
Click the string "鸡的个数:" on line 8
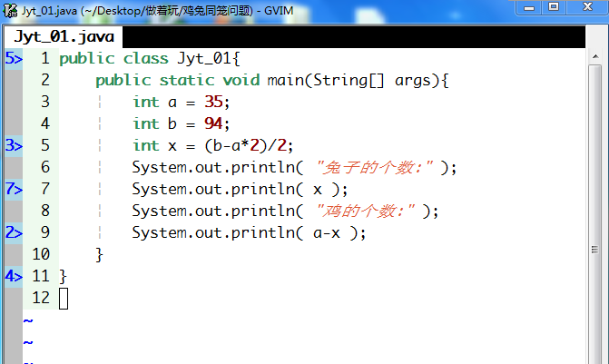click(x=365, y=212)
